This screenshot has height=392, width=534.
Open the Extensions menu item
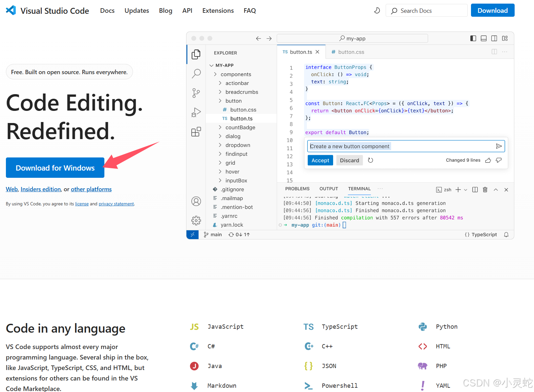click(218, 10)
